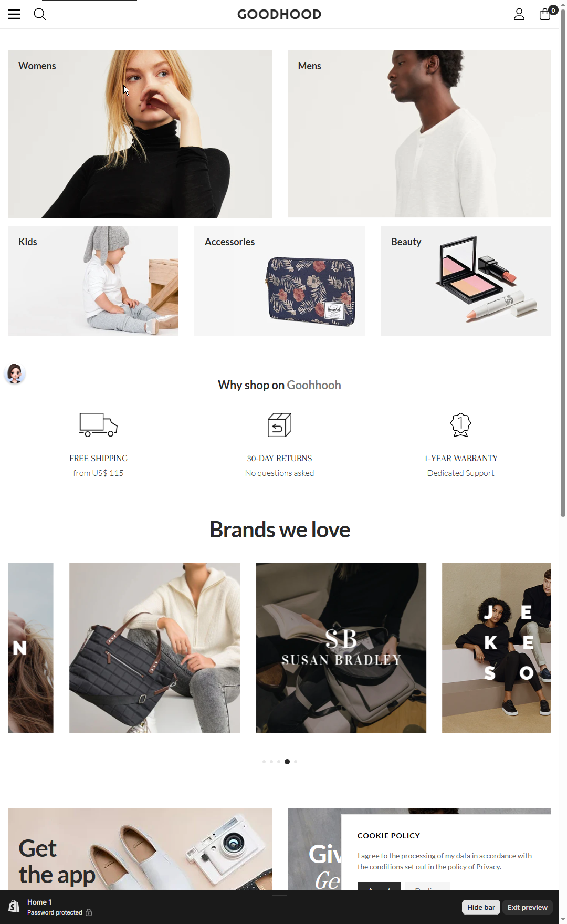567x924 pixels.
Task: Click the Hide bar button
Action: click(481, 907)
